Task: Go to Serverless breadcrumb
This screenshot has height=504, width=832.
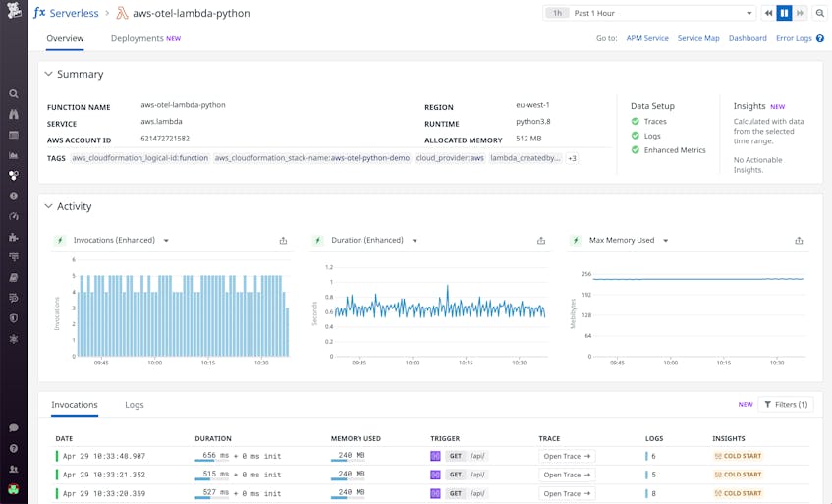Action: tap(74, 13)
